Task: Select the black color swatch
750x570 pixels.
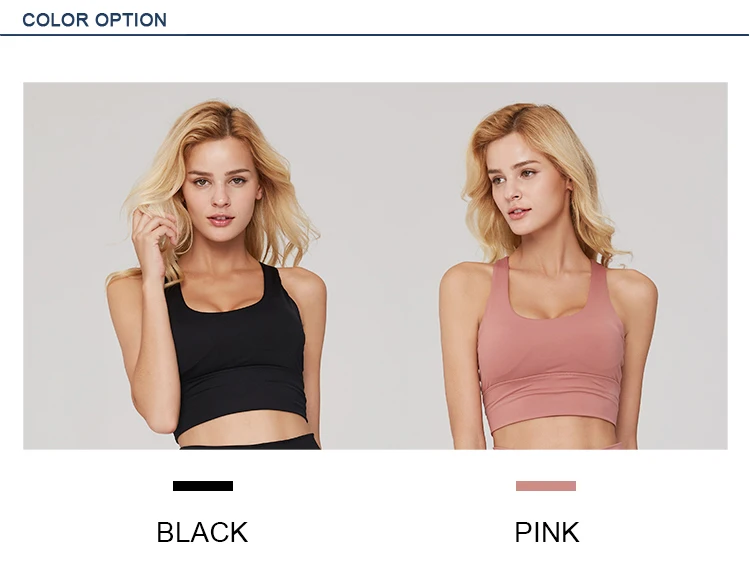Action: pyautogui.click(x=203, y=486)
